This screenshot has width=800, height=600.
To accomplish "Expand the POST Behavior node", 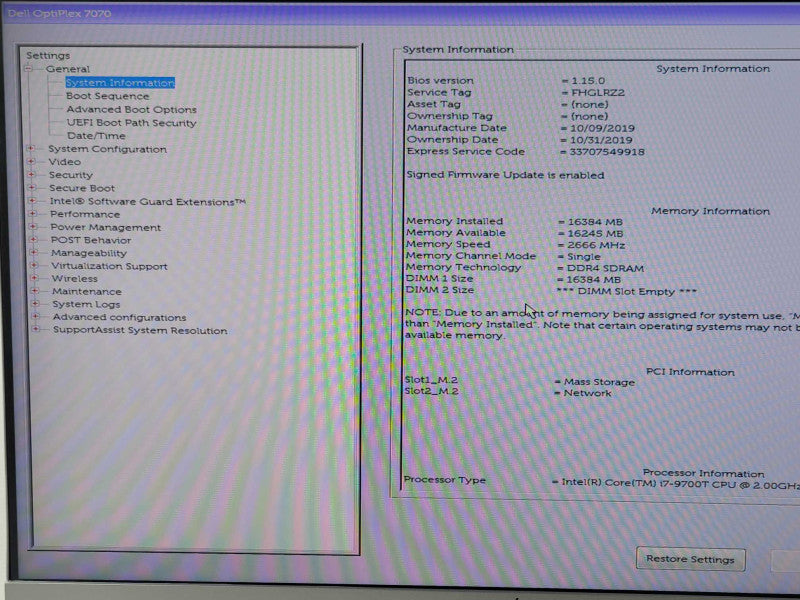I will tap(33, 239).
